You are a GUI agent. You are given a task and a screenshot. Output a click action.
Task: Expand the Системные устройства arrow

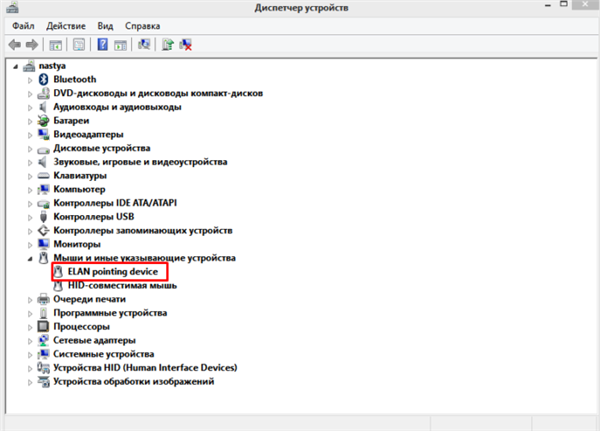(x=30, y=355)
